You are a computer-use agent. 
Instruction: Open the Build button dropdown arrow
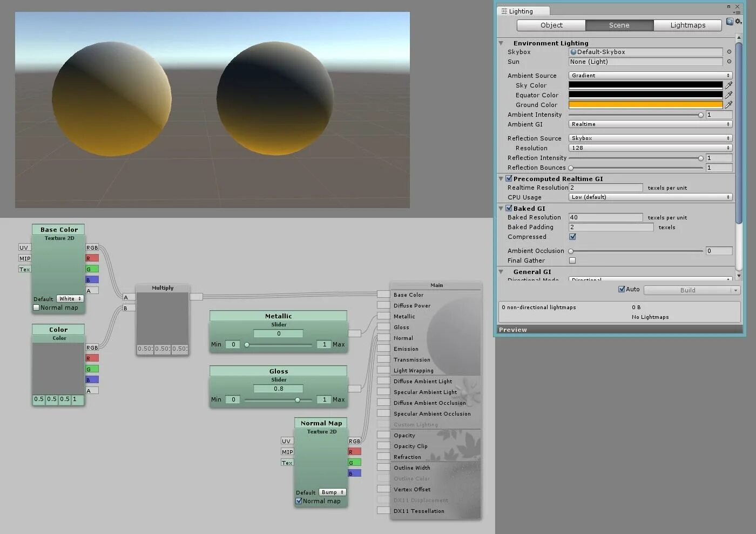pos(735,290)
